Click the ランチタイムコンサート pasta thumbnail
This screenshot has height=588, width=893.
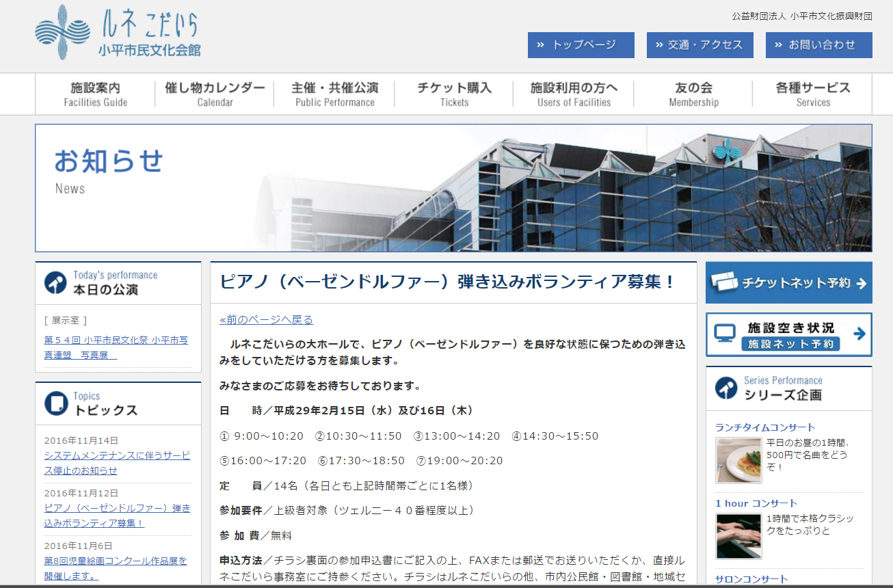(x=738, y=460)
